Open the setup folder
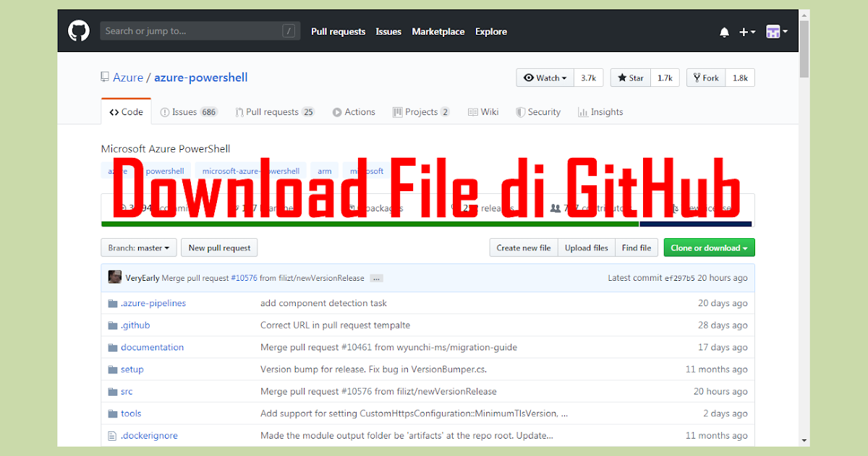Viewport: 868px width, 456px height. 132,369
